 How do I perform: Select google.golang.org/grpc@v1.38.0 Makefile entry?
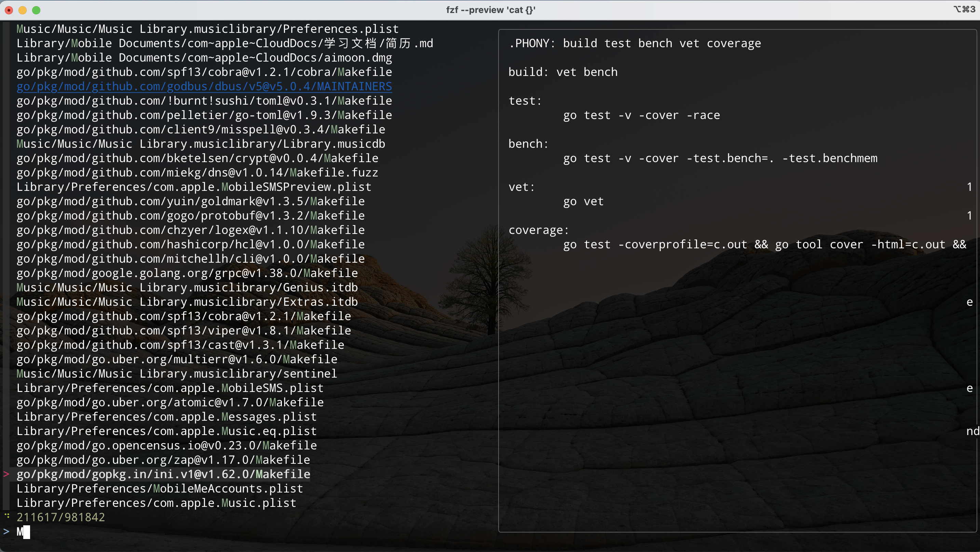click(187, 273)
